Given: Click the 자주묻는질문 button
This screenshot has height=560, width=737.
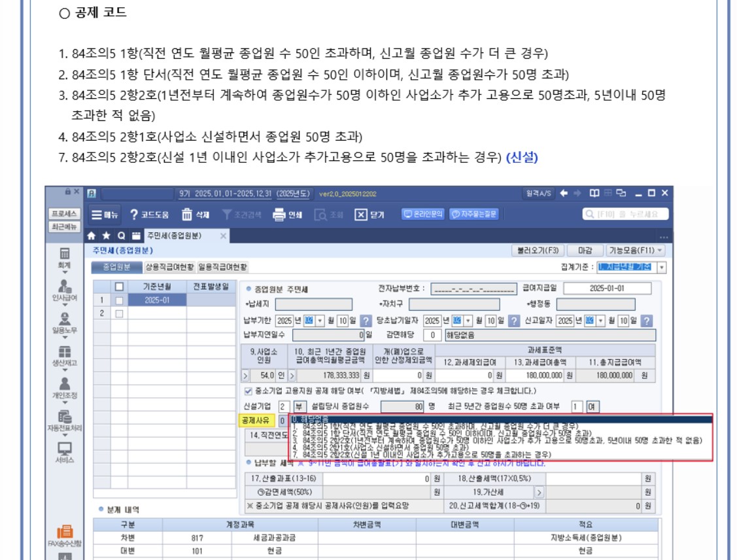Looking at the screenshot, I should point(473,214).
